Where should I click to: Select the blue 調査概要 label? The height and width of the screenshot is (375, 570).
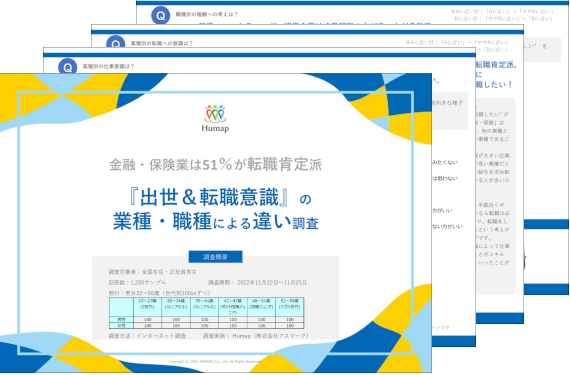[x=215, y=257]
